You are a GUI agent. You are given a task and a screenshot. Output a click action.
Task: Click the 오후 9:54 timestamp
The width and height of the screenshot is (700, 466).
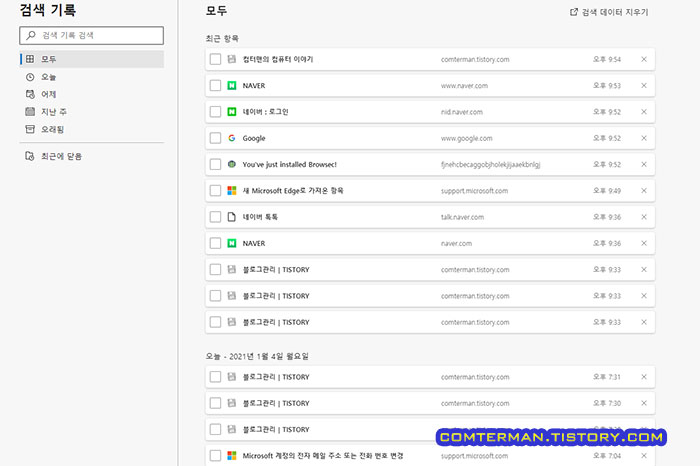[x=607, y=59]
